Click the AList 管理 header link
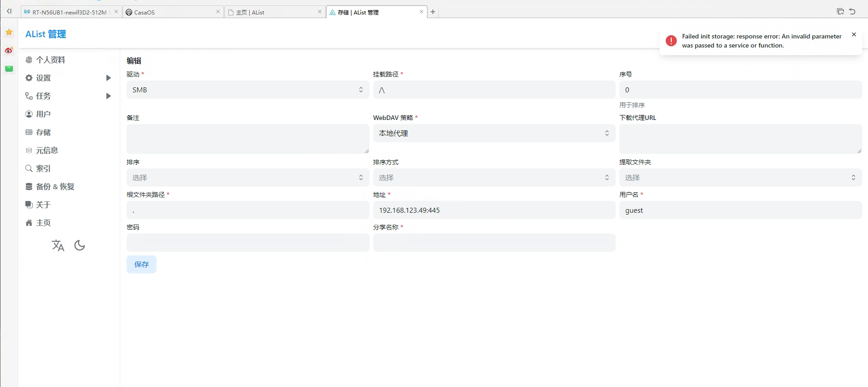The height and width of the screenshot is (387, 868). [46, 34]
